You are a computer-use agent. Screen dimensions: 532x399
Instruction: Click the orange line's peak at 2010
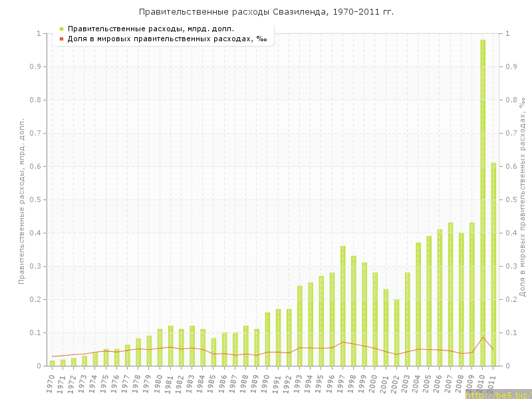tap(483, 337)
